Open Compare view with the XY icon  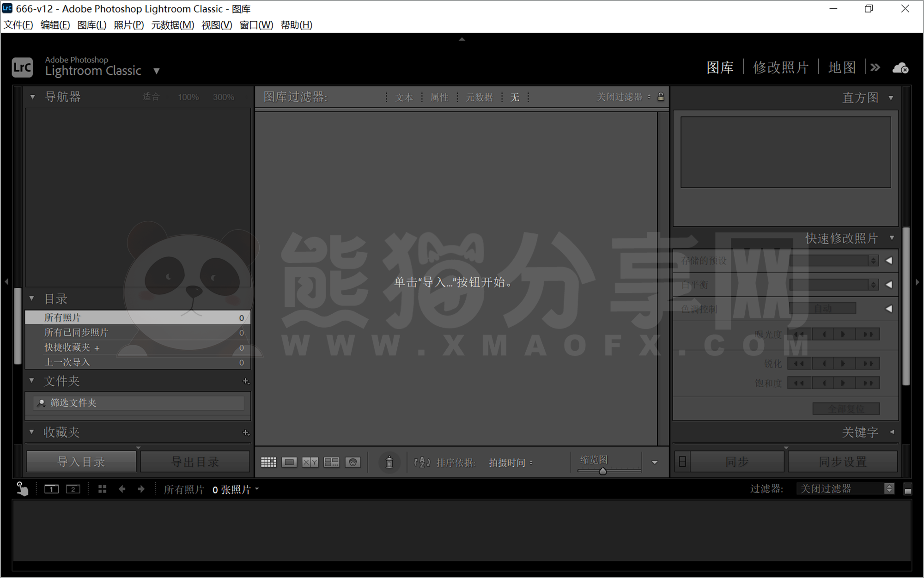[x=310, y=462]
